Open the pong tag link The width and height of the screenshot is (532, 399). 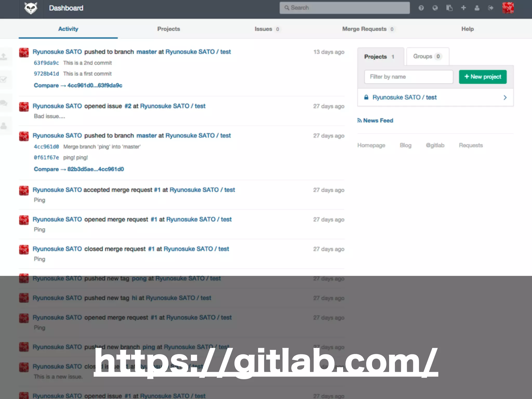139,278
